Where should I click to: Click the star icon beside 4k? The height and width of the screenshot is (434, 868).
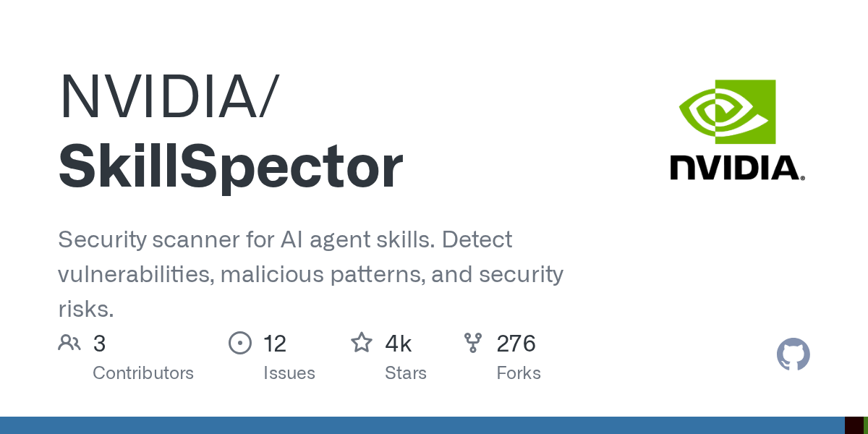[362, 342]
